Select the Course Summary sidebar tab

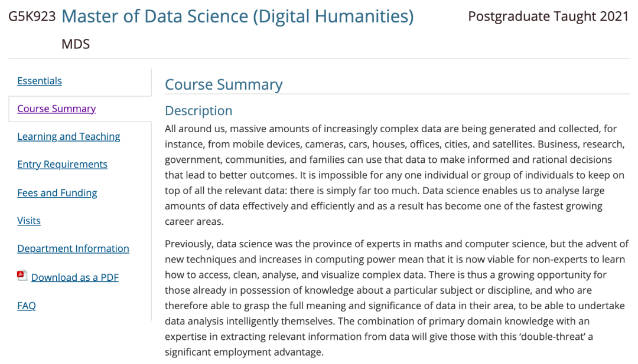(57, 109)
